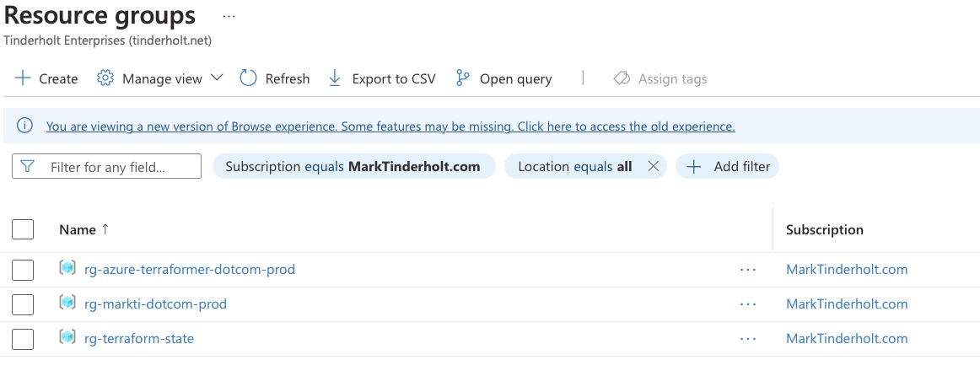
Task: Click the Export to CSV label
Action: (394, 78)
